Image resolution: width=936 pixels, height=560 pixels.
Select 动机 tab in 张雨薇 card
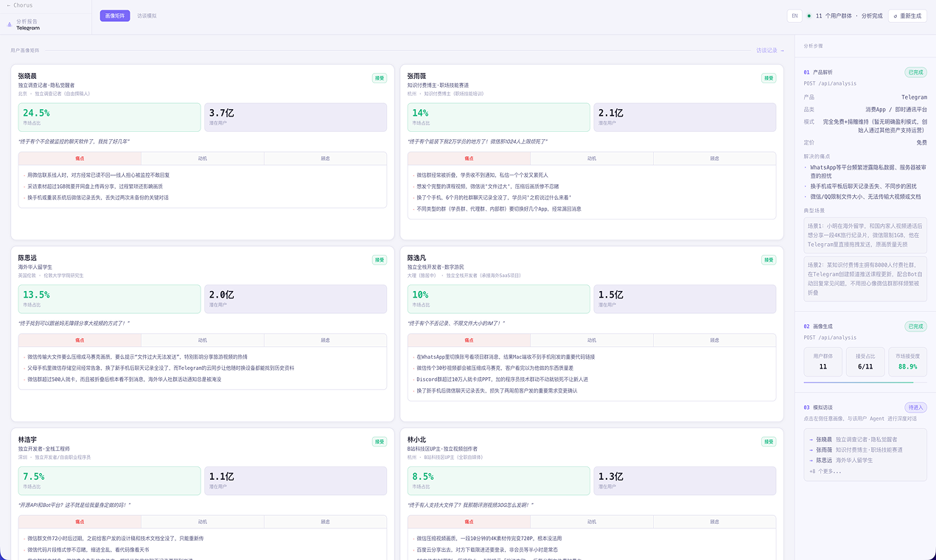pos(592,158)
